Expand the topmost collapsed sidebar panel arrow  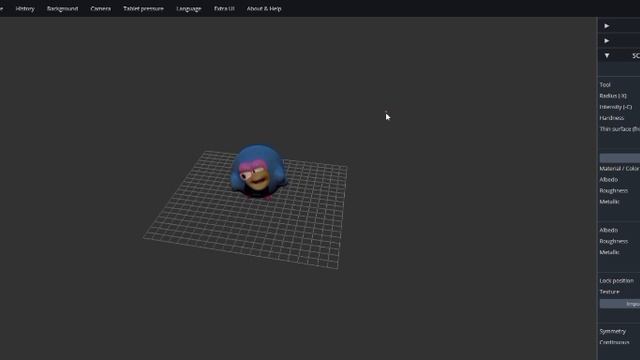point(607,26)
